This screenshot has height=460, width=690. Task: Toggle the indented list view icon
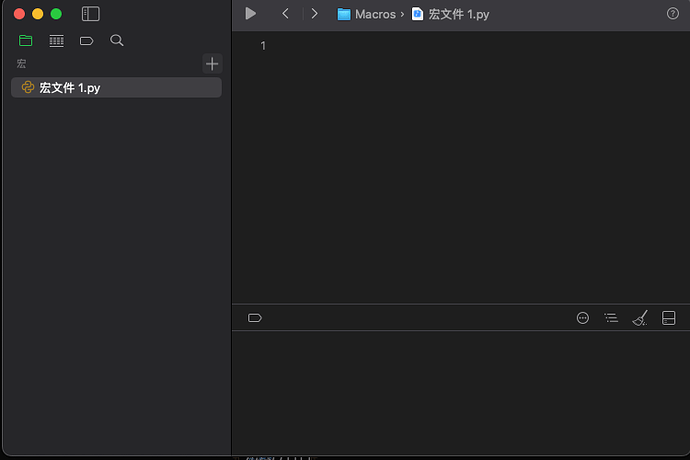[x=611, y=318]
